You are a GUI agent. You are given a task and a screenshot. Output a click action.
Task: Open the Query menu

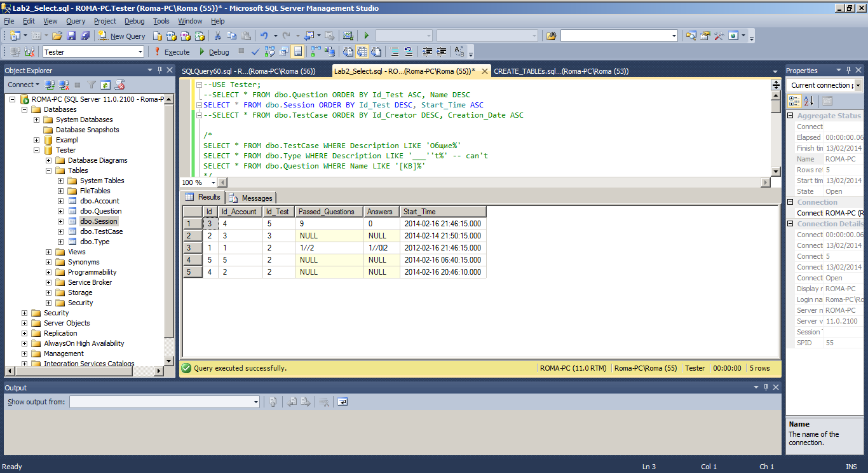coord(76,21)
